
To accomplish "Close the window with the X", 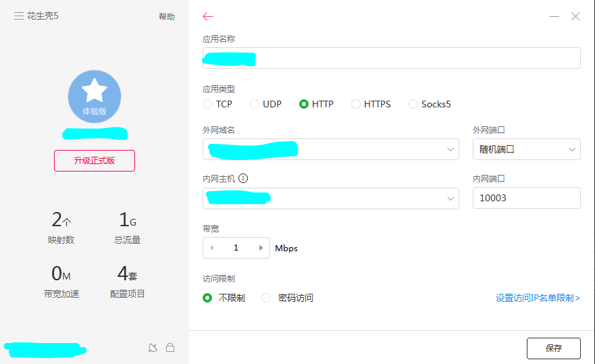I will click(575, 16).
